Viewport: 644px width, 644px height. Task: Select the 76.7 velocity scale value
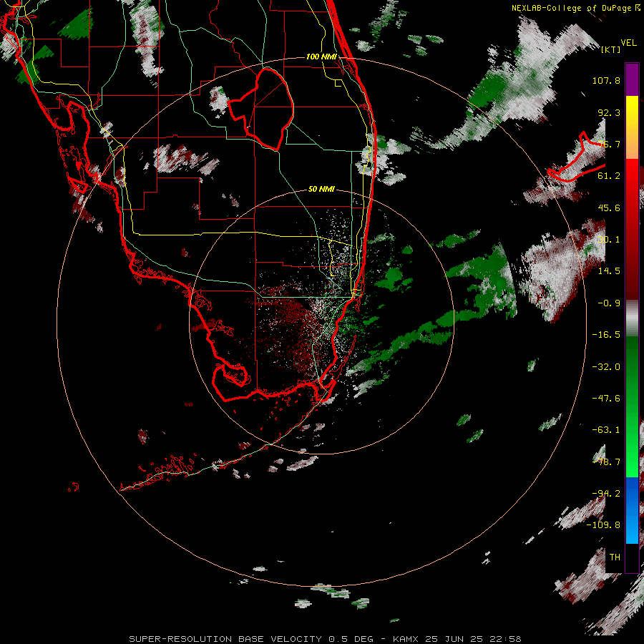609,144
